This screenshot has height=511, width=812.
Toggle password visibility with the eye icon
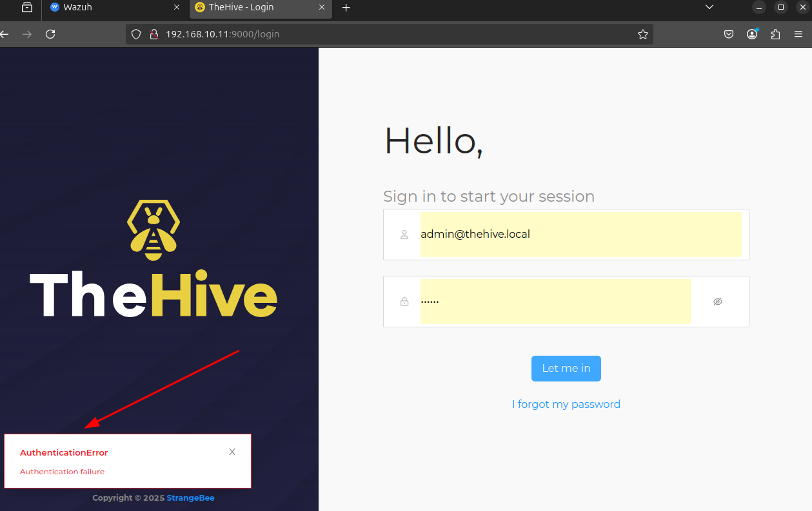tap(717, 301)
